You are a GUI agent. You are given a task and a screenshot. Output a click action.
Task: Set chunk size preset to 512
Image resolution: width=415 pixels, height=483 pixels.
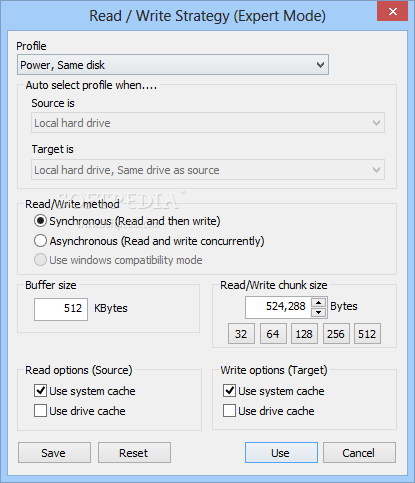[367, 333]
